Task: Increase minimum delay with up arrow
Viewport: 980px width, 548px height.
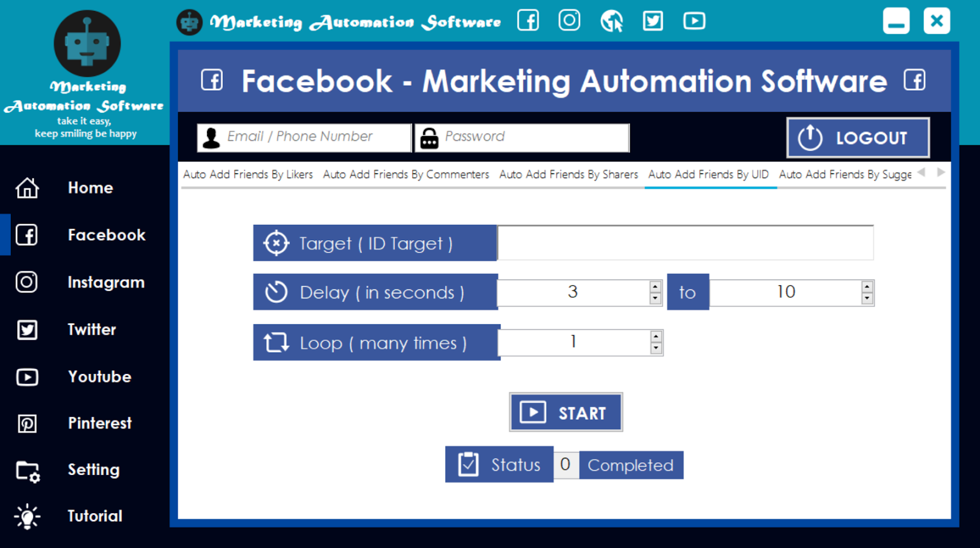Action: [x=655, y=287]
